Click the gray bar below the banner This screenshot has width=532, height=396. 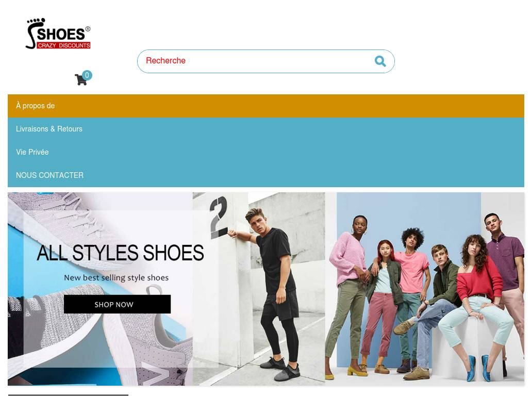[x=68, y=395]
